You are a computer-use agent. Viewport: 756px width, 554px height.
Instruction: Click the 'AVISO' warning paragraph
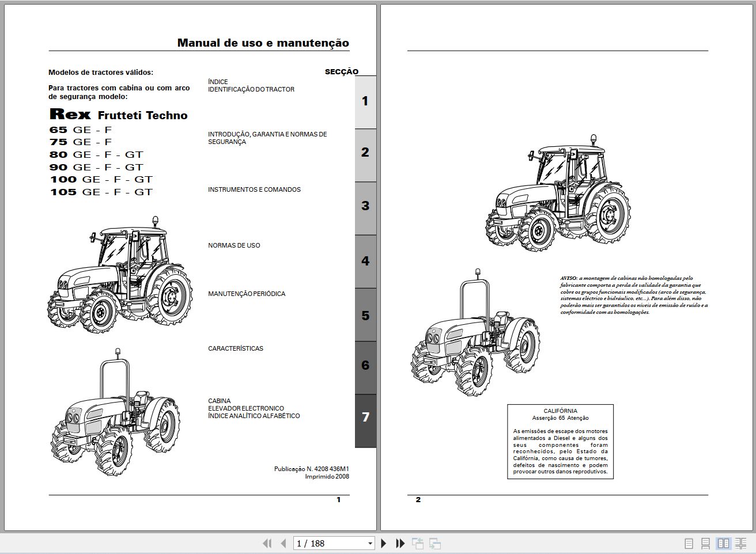(634, 295)
